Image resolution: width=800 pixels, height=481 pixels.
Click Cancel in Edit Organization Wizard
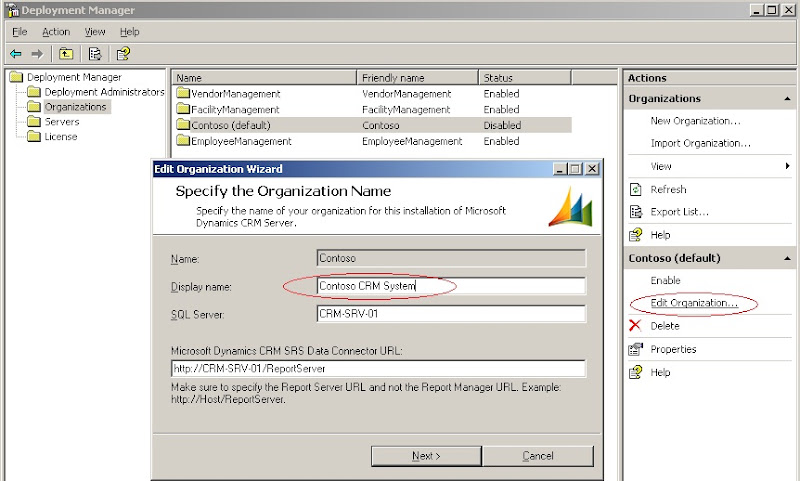tap(538, 456)
